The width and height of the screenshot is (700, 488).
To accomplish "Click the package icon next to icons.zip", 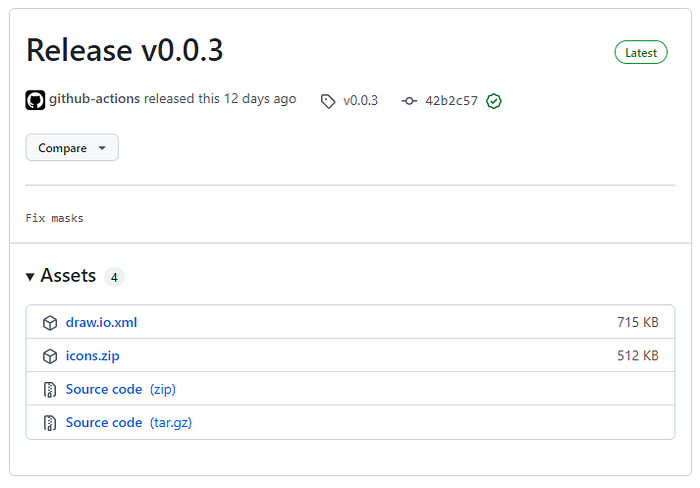I will pyautogui.click(x=50, y=356).
